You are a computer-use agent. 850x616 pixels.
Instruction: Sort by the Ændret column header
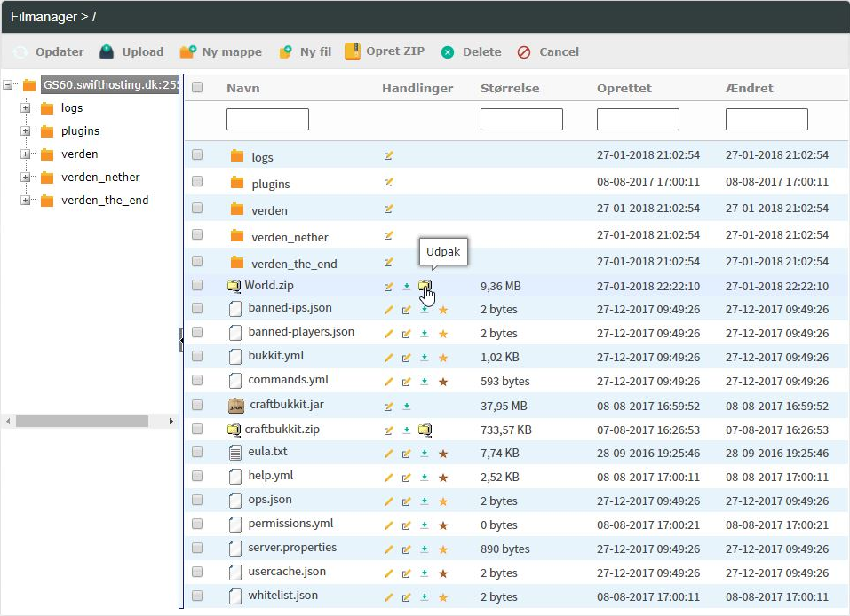click(x=749, y=88)
